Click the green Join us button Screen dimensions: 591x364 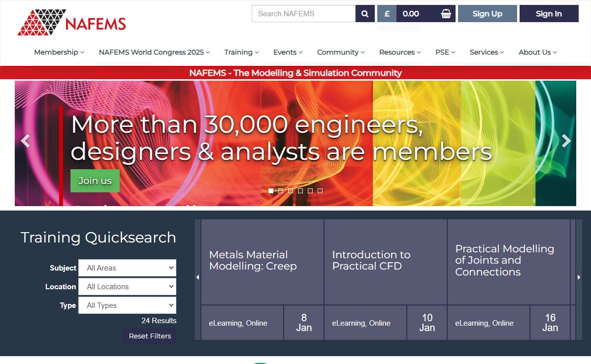(x=95, y=181)
